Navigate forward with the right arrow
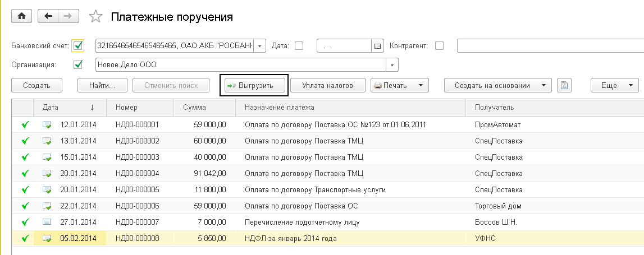Viewport: 644px width, 255px height. click(68, 16)
